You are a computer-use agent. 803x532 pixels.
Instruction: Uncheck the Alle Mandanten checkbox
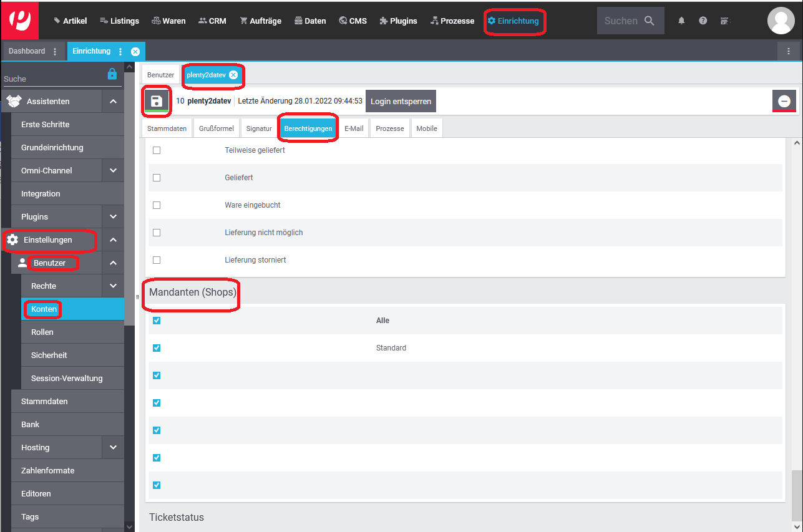coord(157,321)
